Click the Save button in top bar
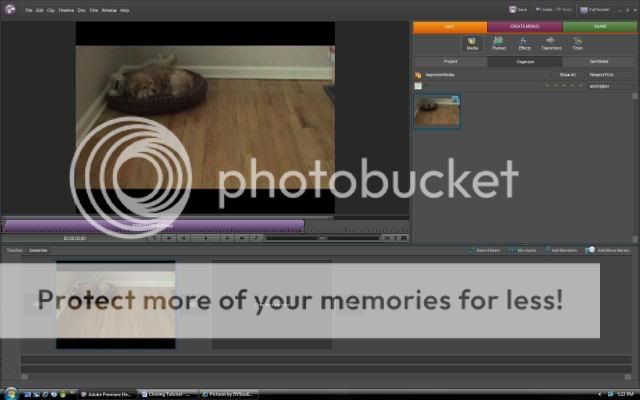 (x=518, y=9)
